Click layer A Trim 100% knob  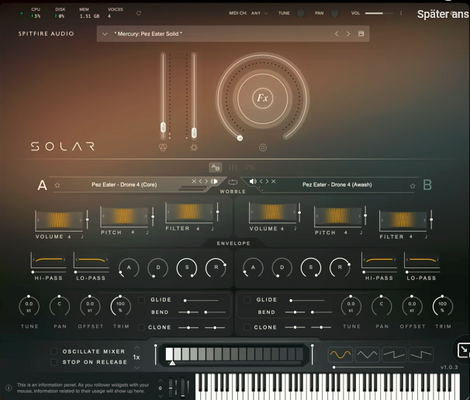[x=120, y=306]
